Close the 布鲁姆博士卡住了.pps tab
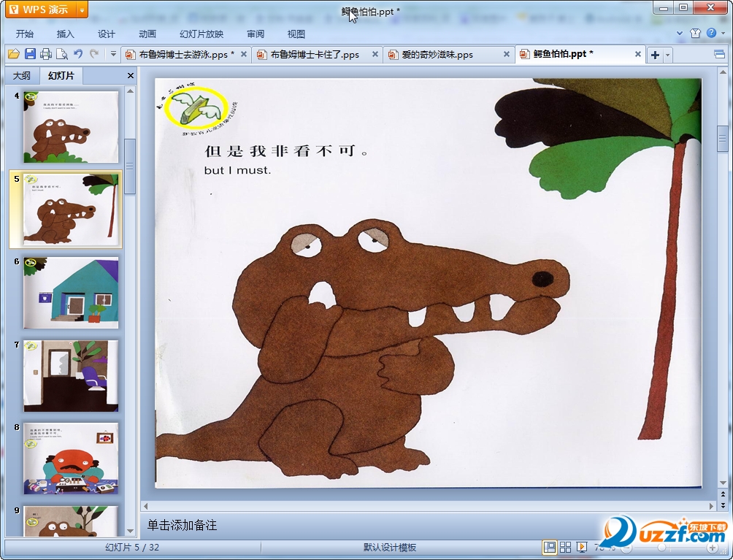The image size is (733, 560). pyautogui.click(x=375, y=54)
